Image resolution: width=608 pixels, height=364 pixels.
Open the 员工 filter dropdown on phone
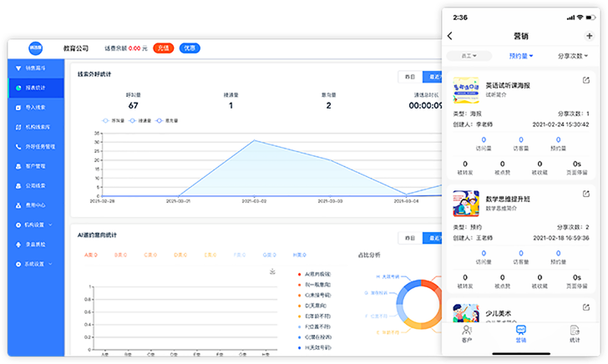[x=469, y=56]
